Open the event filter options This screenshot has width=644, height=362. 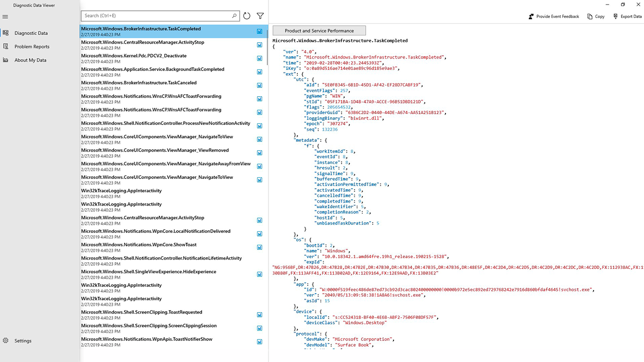click(x=260, y=15)
